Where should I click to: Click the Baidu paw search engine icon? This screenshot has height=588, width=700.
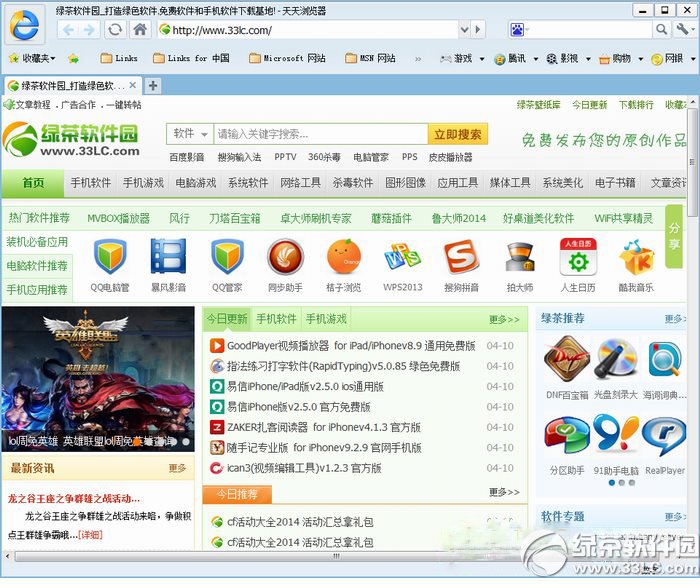coord(517,30)
